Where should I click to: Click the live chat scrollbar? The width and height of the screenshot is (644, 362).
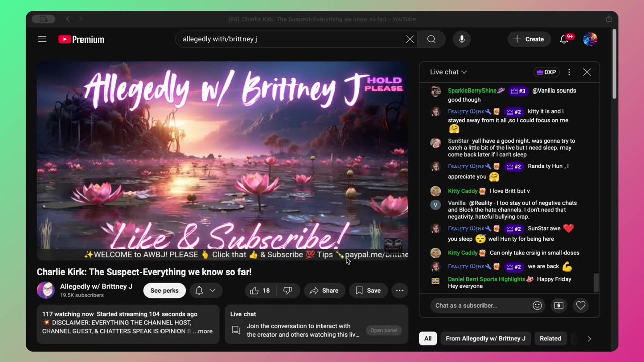(596, 282)
